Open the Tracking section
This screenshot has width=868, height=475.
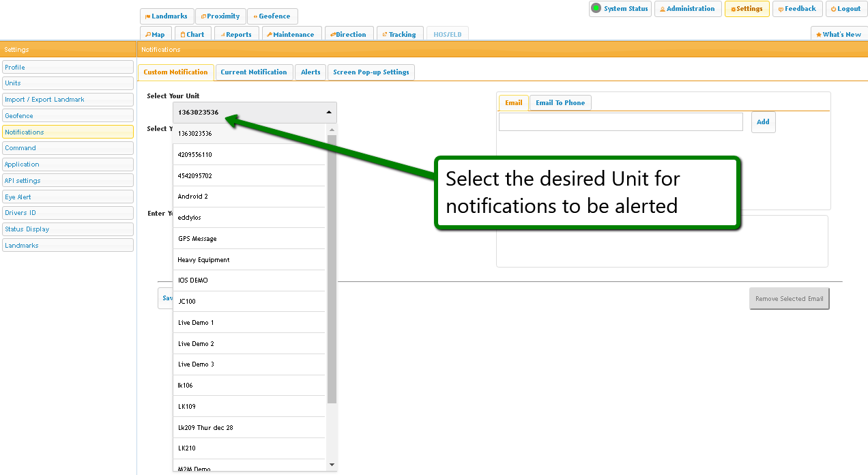pyautogui.click(x=399, y=35)
